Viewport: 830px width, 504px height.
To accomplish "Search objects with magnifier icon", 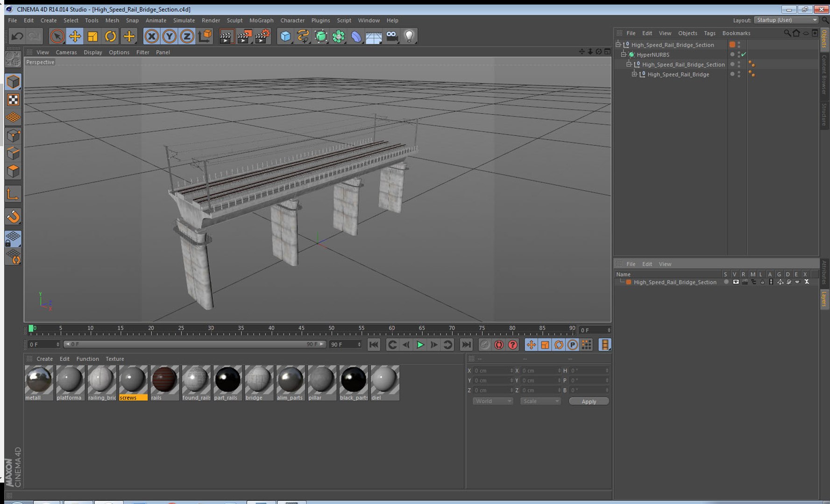I will point(787,33).
